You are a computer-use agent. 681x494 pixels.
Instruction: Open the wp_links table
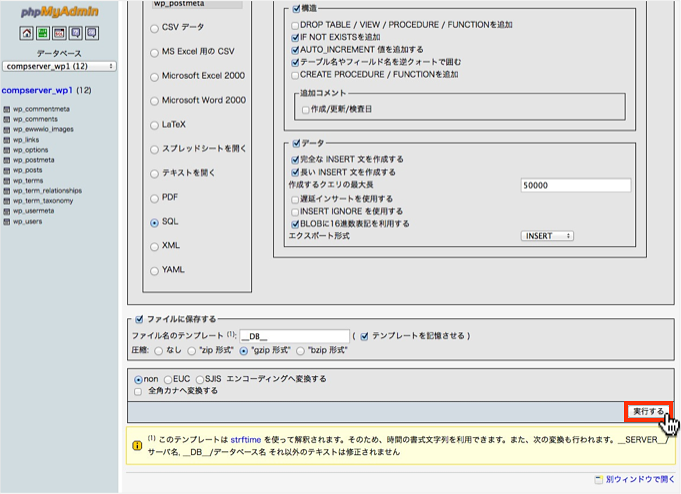tap(26, 140)
